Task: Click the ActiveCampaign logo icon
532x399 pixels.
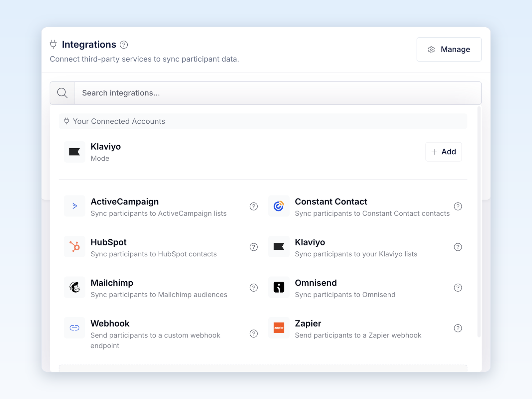Action: (74, 206)
